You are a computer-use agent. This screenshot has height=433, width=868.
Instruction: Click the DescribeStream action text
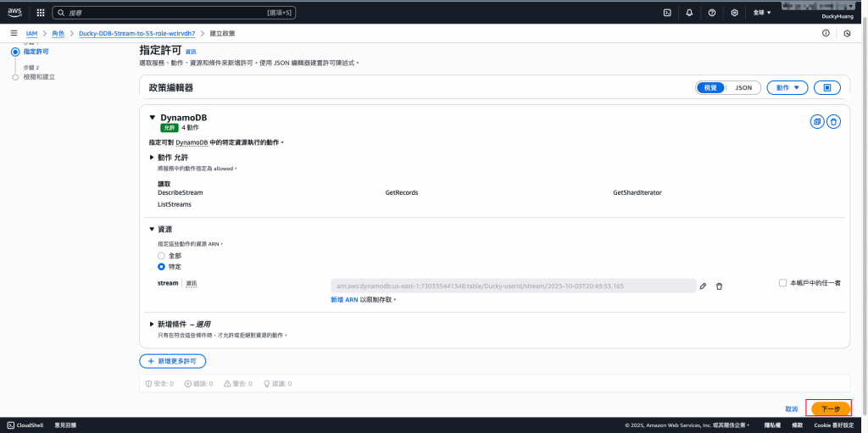pos(181,192)
